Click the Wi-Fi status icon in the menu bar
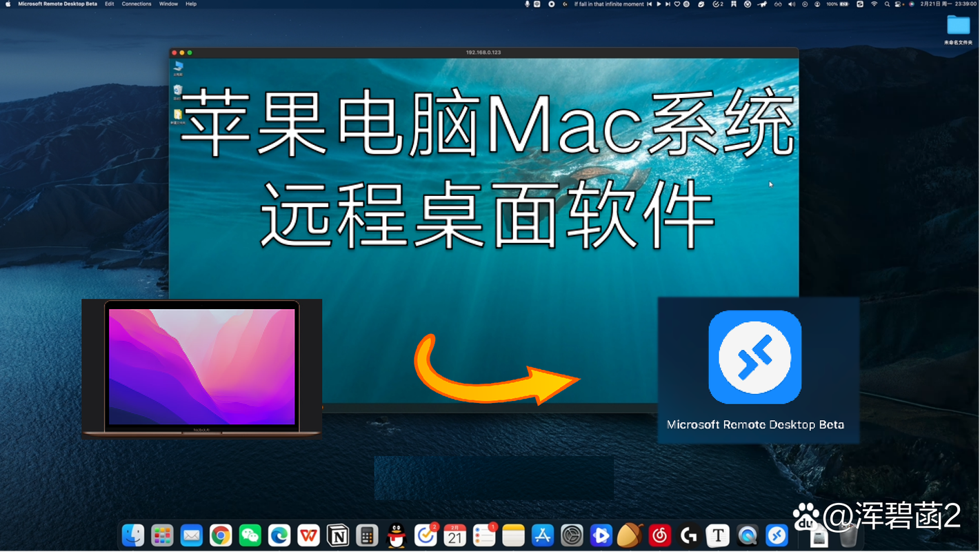Screen dimensions: 980x552 pos(874,4)
